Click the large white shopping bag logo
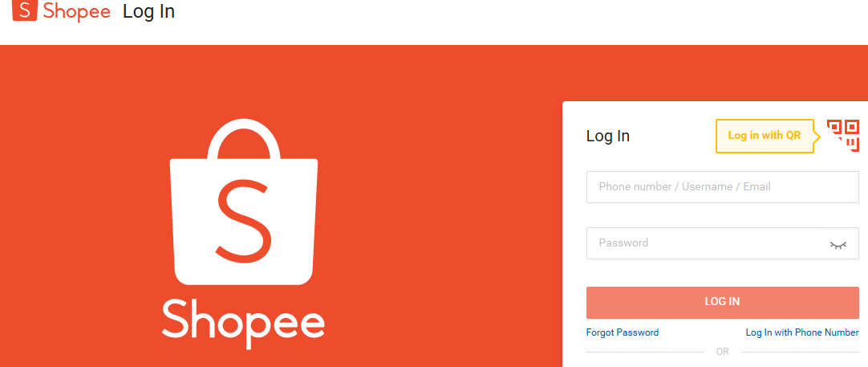This screenshot has width=868, height=367. pyautogui.click(x=244, y=202)
